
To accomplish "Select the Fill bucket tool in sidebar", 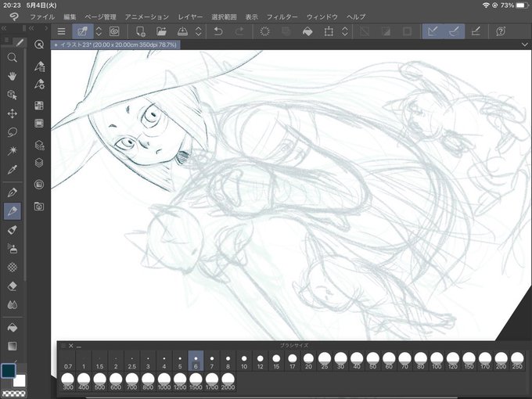I will [13, 327].
